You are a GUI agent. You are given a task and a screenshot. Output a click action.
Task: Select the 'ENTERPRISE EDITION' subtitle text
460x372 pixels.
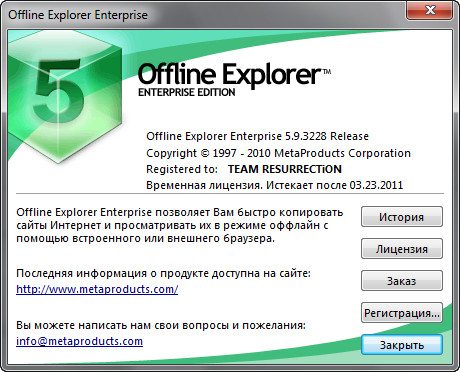click(187, 92)
